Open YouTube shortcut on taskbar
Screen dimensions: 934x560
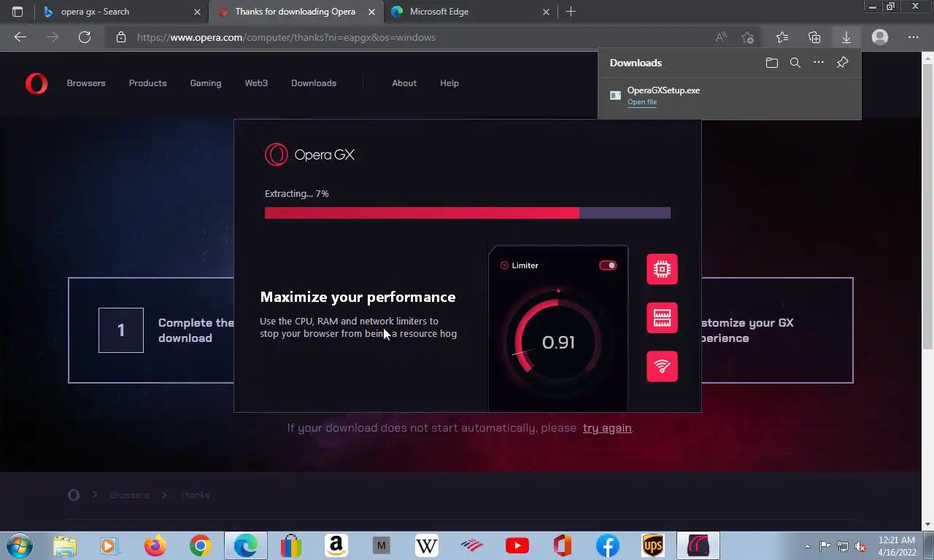click(x=517, y=545)
